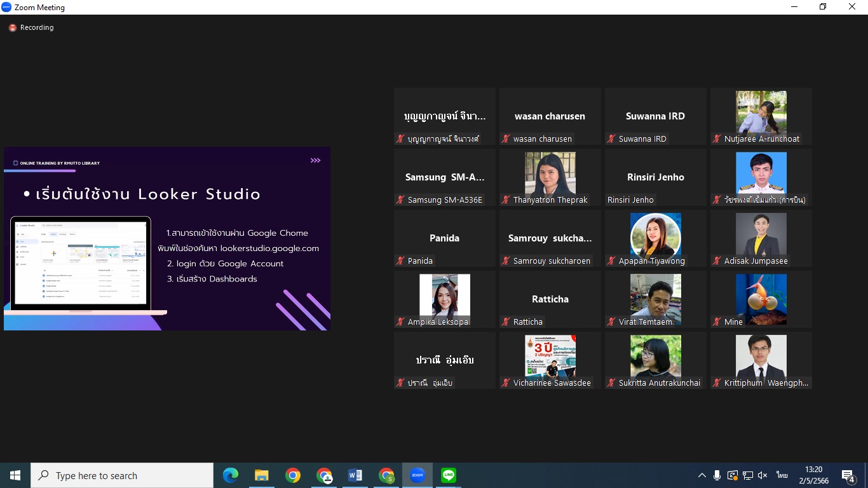Click muted mic icon beside Samrouy sukcharoen
868x488 pixels.
[506, 261]
